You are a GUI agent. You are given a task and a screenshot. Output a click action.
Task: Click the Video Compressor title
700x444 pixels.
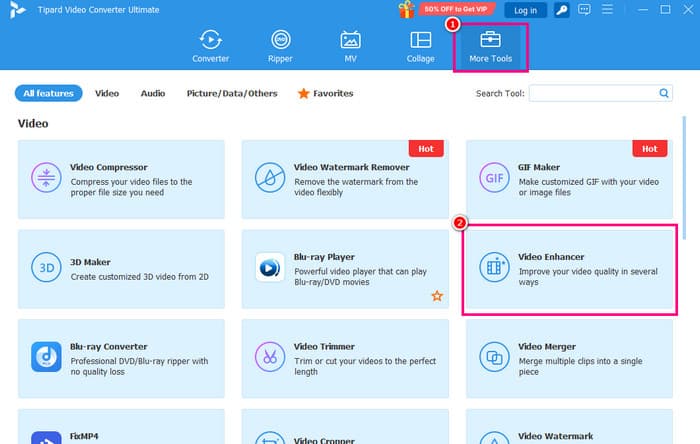[x=108, y=167]
